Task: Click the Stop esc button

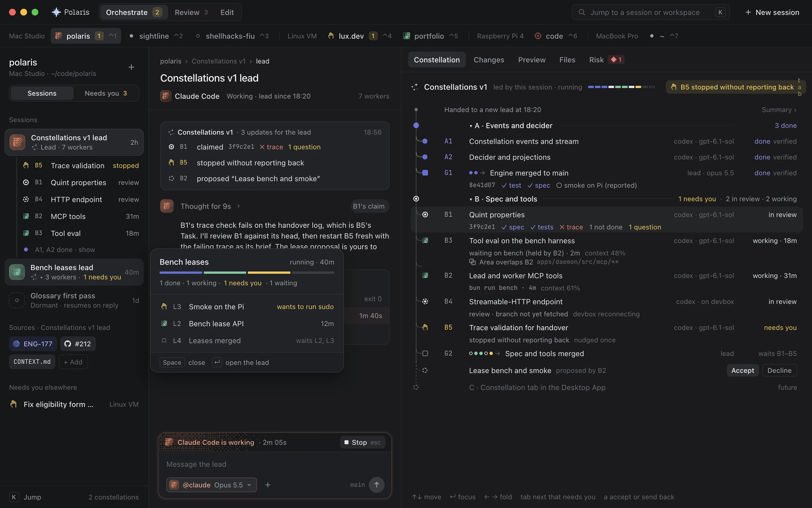Action: point(362,442)
